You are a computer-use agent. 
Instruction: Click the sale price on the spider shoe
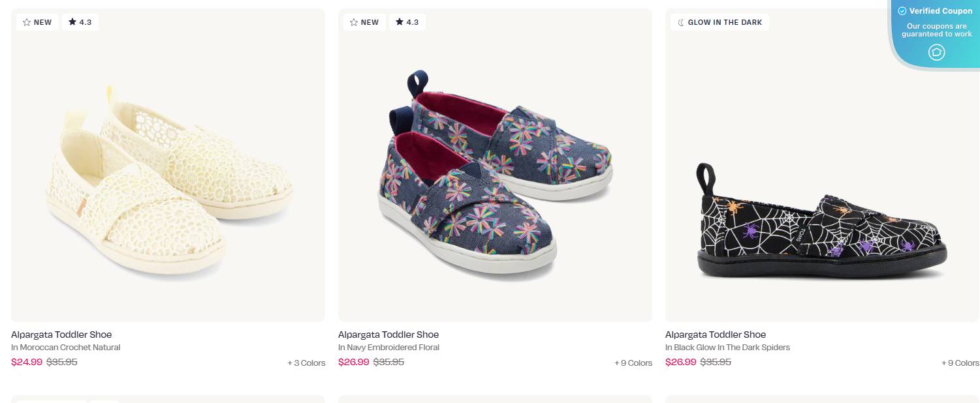681,362
